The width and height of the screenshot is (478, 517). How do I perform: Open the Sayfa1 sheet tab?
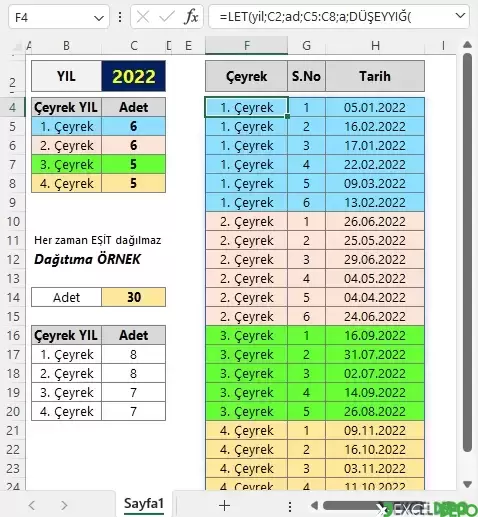pyautogui.click(x=144, y=504)
